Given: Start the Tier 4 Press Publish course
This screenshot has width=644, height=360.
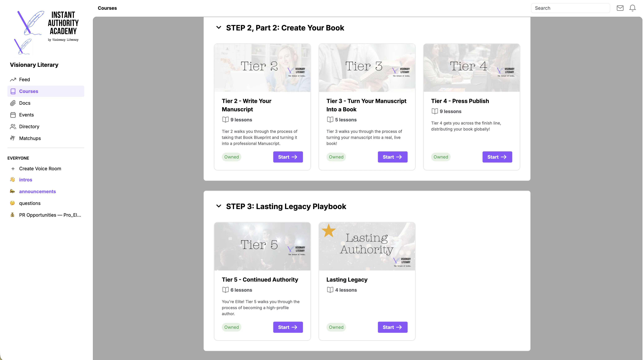Looking at the screenshot, I should tap(497, 157).
